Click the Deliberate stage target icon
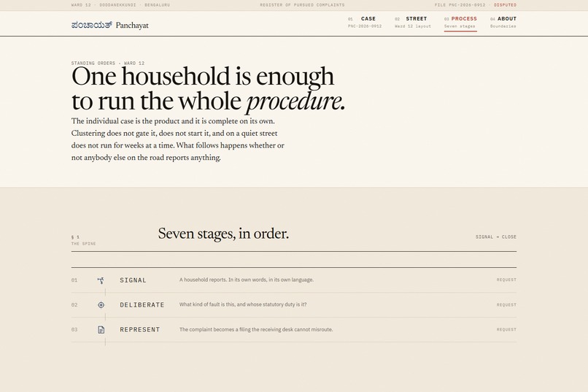Image resolution: width=588 pixels, height=392 pixels. click(101, 305)
